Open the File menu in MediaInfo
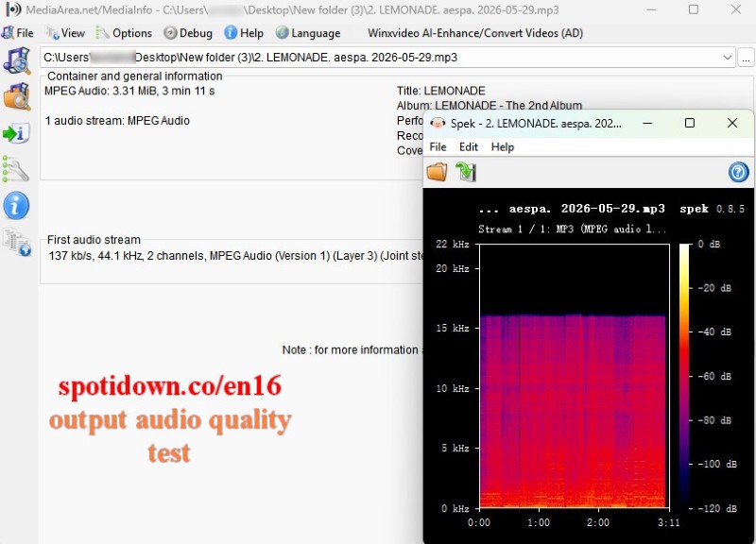756x544 pixels. coord(18,33)
